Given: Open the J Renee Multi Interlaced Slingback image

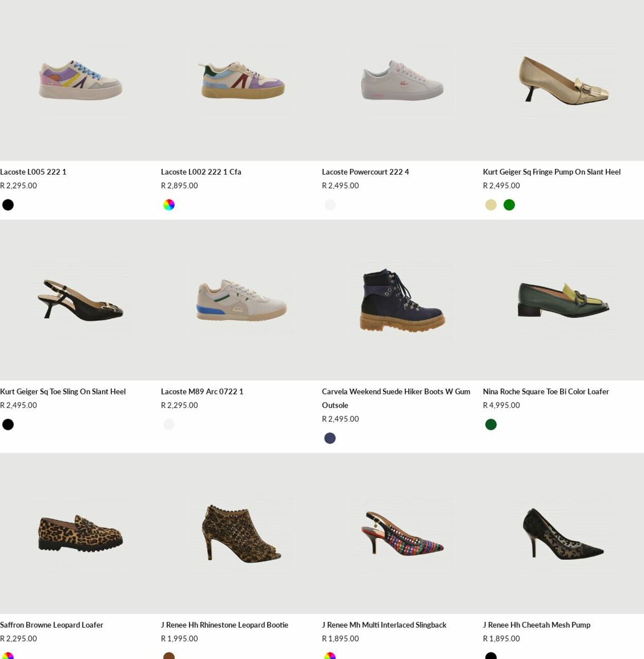Looking at the screenshot, I should (x=402, y=533).
